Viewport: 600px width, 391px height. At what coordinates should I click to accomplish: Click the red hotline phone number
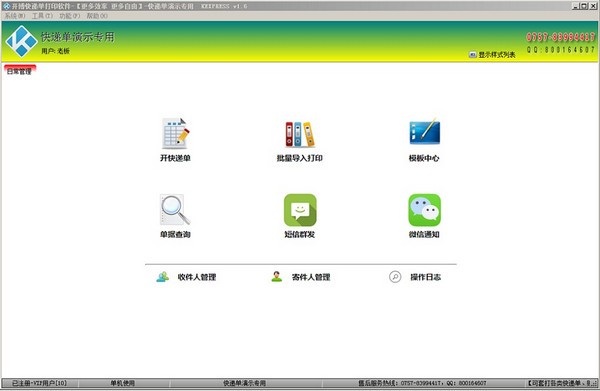[x=561, y=37]
